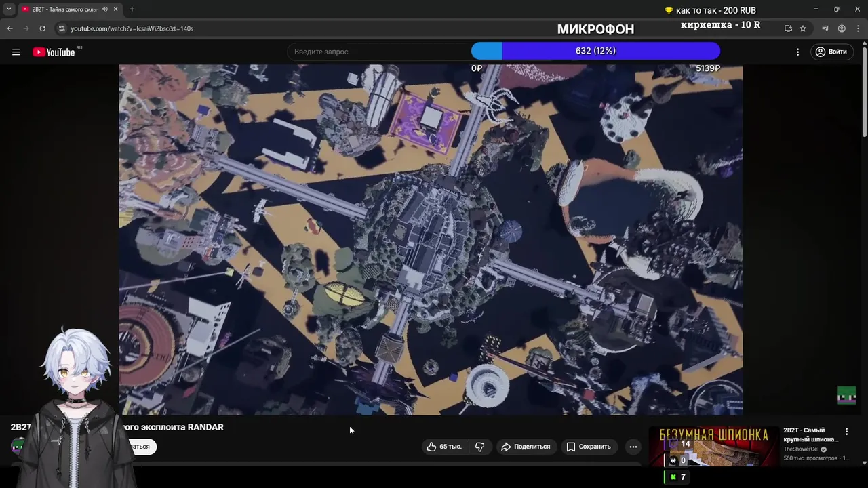
Task: Like the video (65 тыс.)
Action: point(444,447)
